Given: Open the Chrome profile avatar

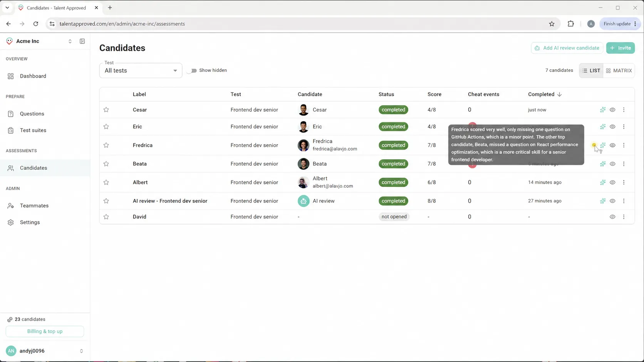Looking at the screenshot, I should (591, 24).
